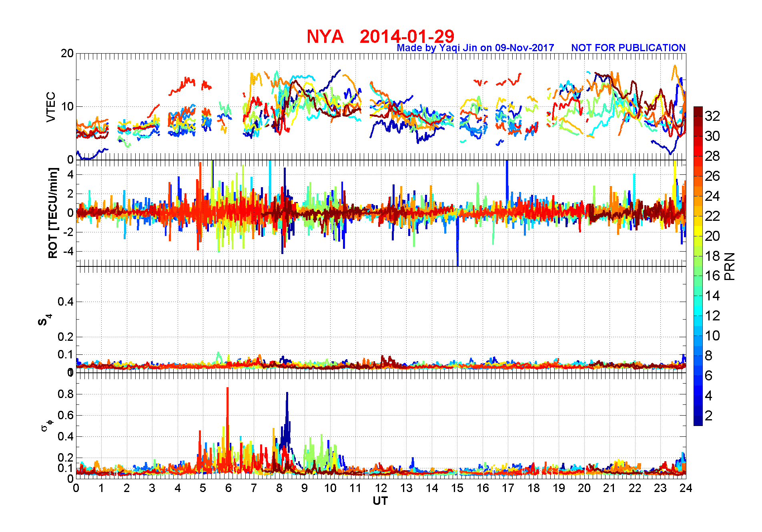Click colorbar tick label 10

pos(712,336)
